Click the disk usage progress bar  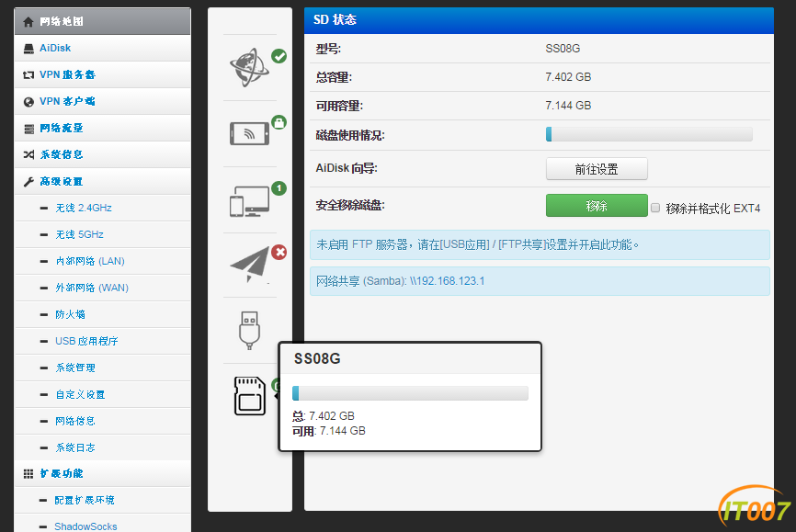[649, 134]
